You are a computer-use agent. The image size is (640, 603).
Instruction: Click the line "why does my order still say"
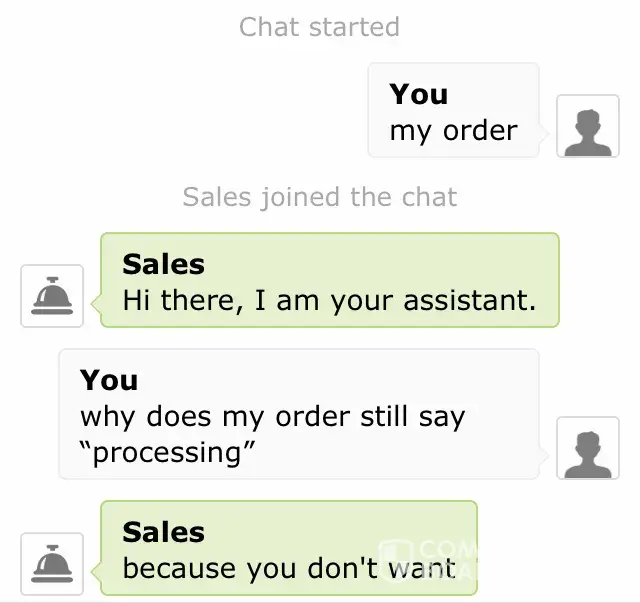click(x=272, y=416)
